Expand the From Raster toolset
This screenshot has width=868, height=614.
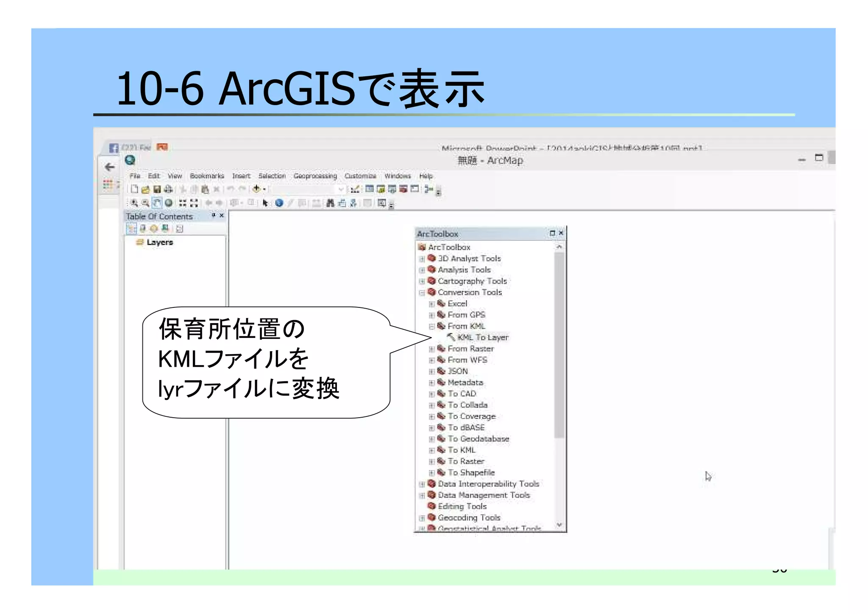pos(431,349)
